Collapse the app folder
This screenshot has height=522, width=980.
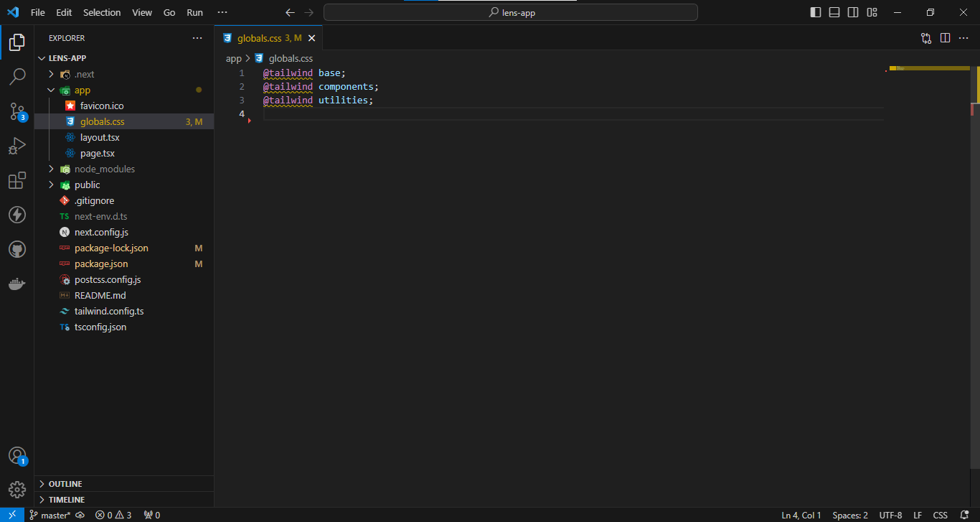pos(82,90)
